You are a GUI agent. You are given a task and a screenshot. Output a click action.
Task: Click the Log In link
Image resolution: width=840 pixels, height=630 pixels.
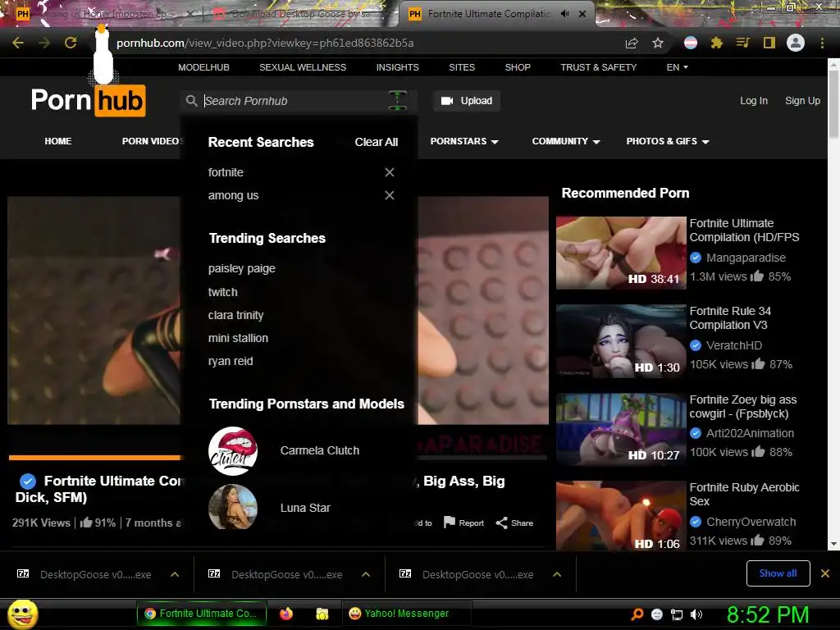[754, 101]
